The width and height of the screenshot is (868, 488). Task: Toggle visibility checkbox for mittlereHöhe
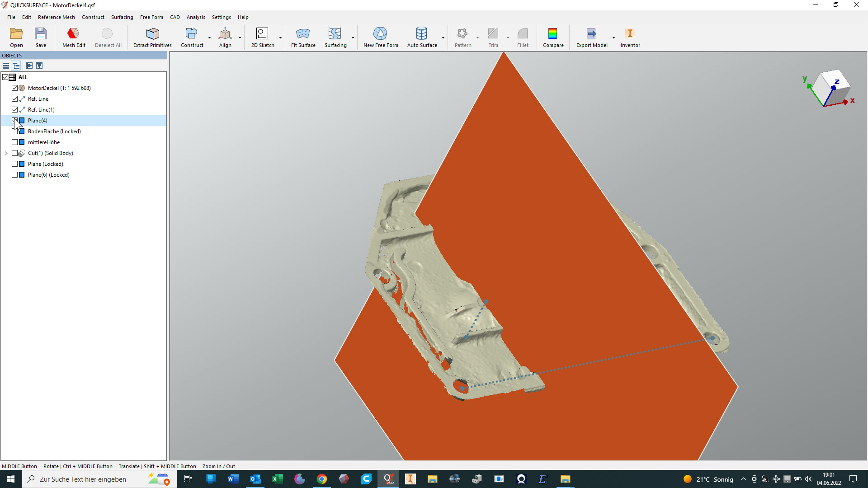[15, 142]
